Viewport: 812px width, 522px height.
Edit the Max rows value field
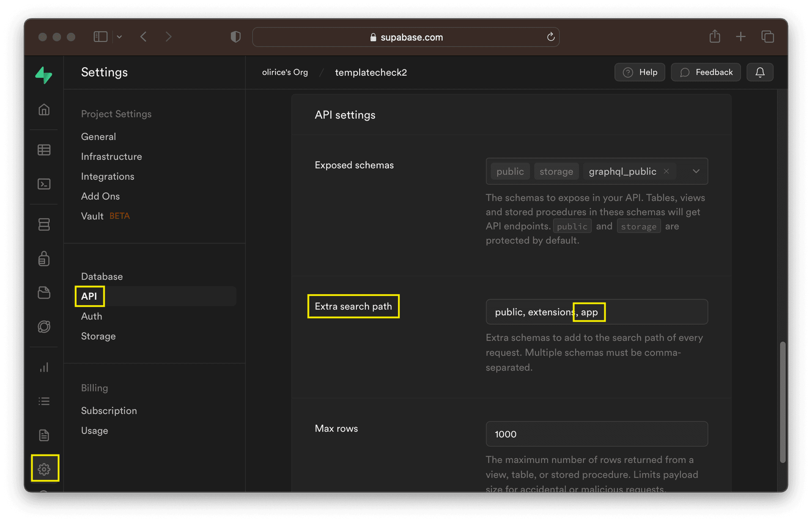point(596,434)
